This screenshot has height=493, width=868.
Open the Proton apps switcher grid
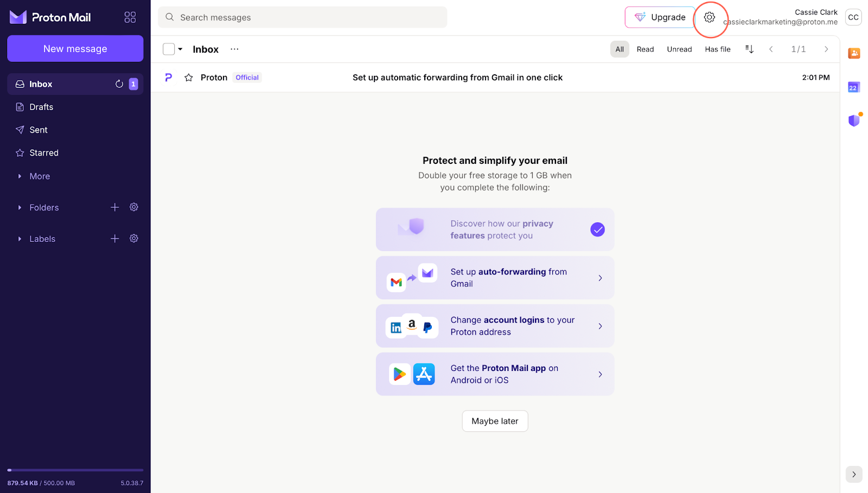(130, 17)
